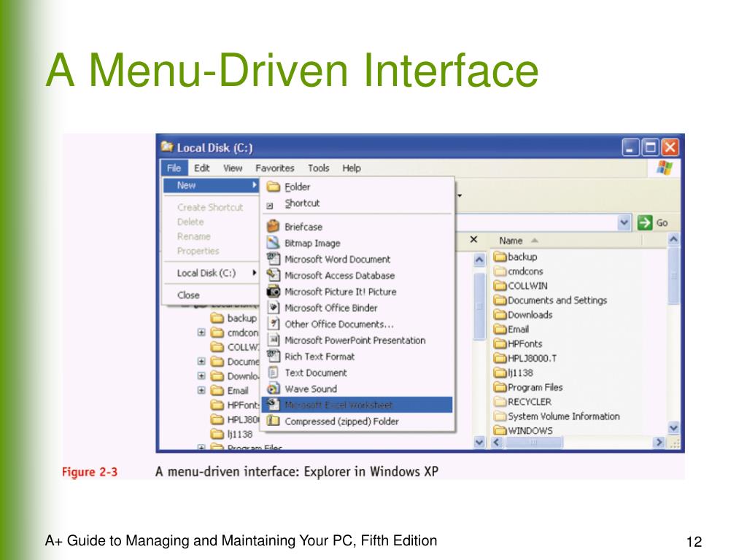The height and width of the screenshot is (560, 747).
Task: Click the Microsoft Word Document icon
Action: (273, 259)
